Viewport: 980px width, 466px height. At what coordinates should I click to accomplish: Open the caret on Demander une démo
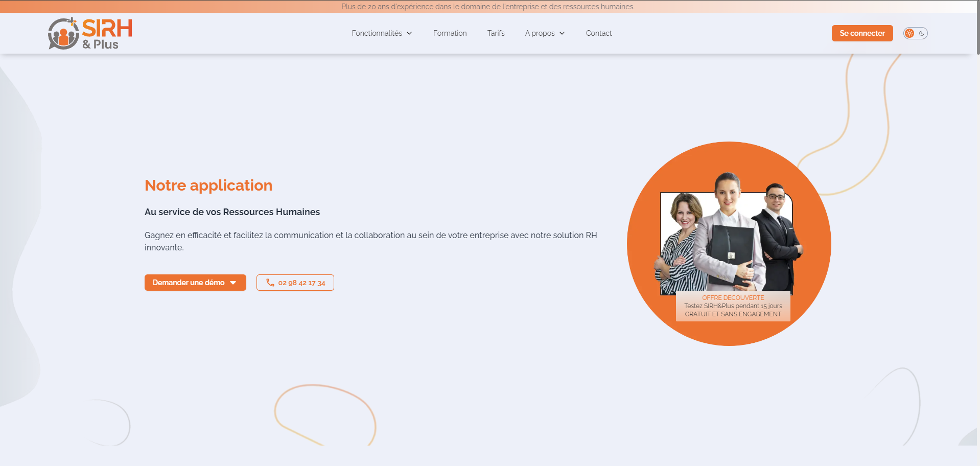tap(234, 283)
